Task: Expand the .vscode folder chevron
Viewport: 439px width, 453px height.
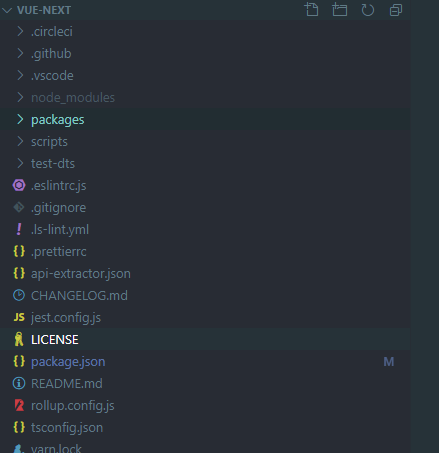Action: 20,75
